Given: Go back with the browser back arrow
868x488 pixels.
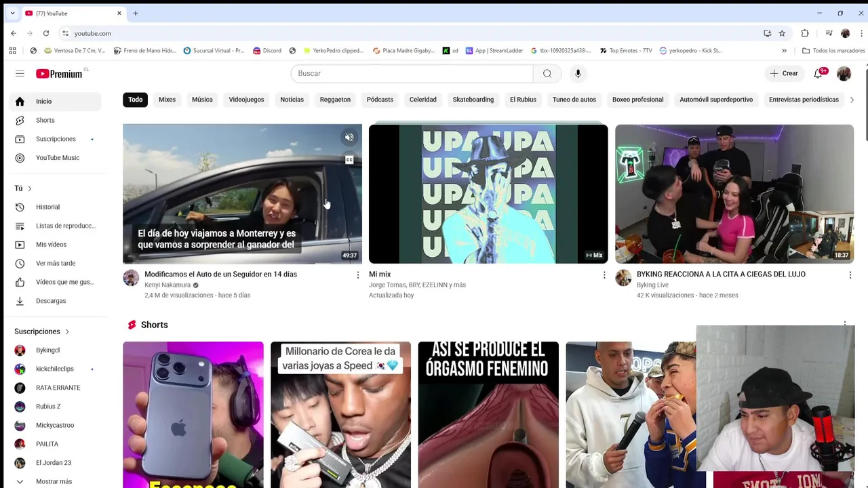Looking at the screenshot, I should point(14,33).
